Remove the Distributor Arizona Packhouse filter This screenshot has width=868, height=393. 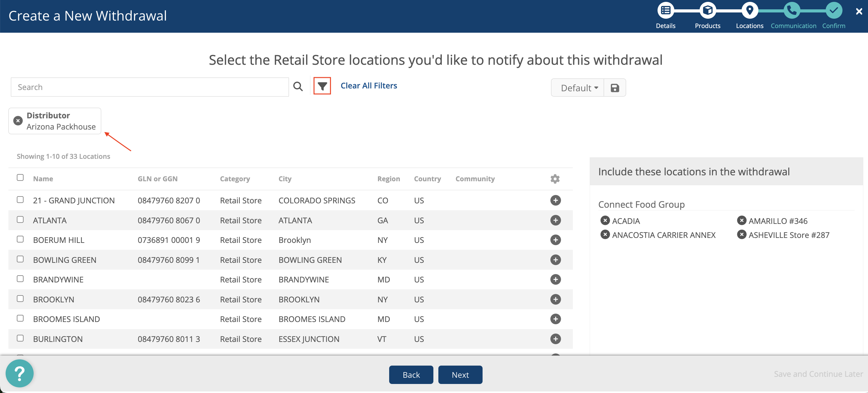click(x=18, y=120)
